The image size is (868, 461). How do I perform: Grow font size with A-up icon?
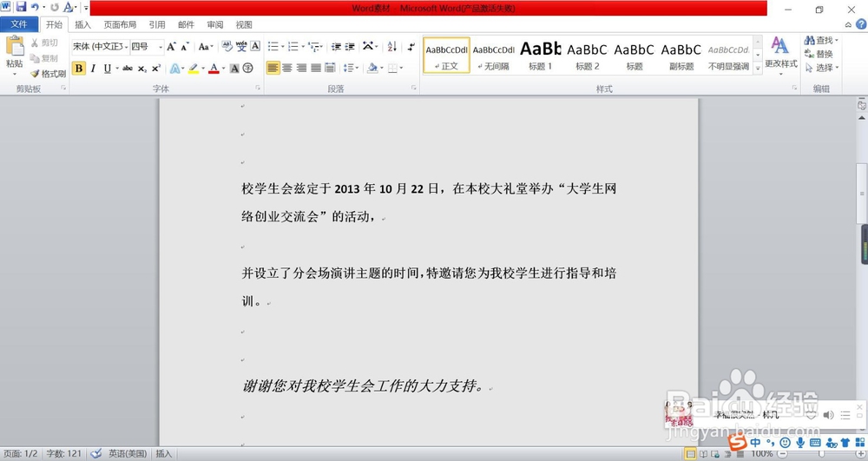pyautogui.click(x=171, y=47)
